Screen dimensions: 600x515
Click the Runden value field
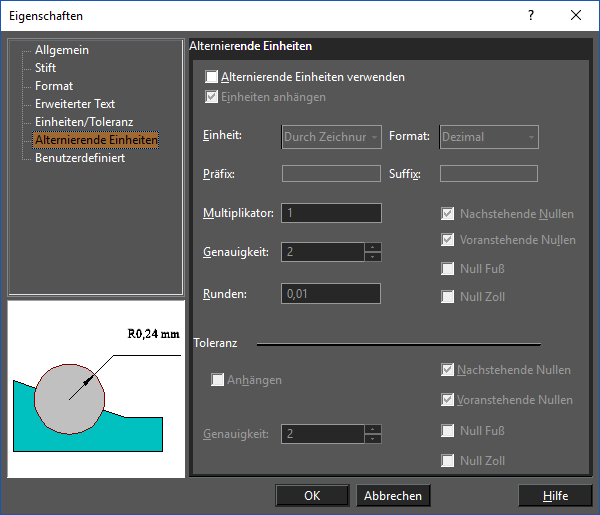tap(331, 294)
